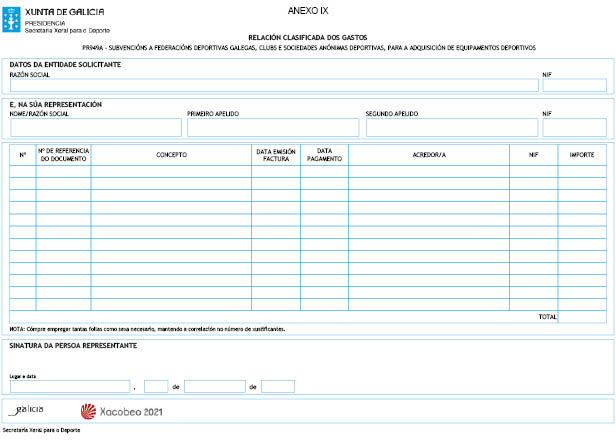
Task: Focus the Segundo Apelido input field
Action: pos(450,127)
